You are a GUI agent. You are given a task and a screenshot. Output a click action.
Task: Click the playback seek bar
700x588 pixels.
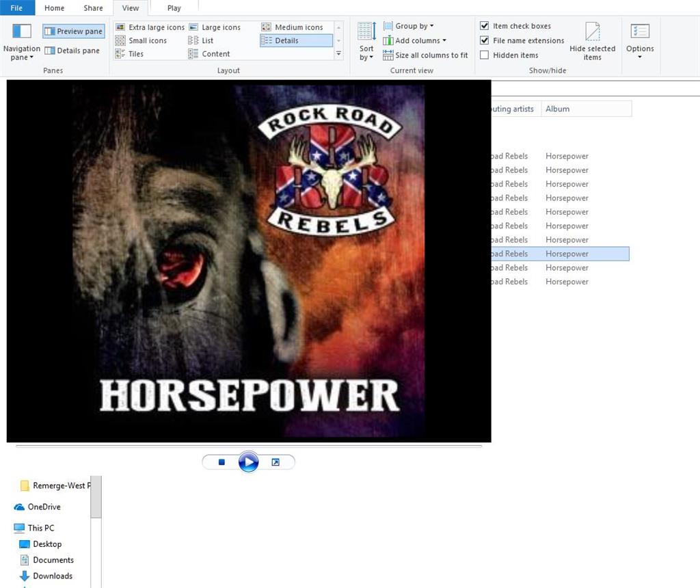point(249,446)
